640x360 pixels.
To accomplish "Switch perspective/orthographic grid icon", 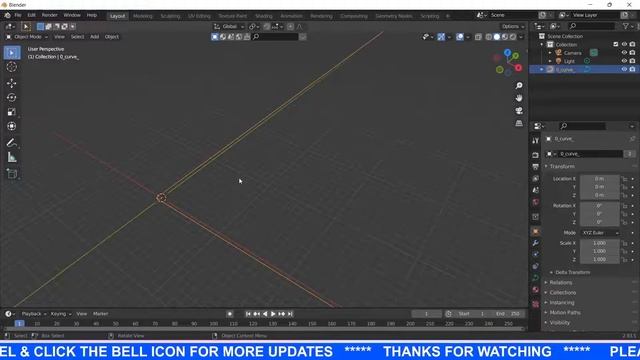I will tap(519, 123).
